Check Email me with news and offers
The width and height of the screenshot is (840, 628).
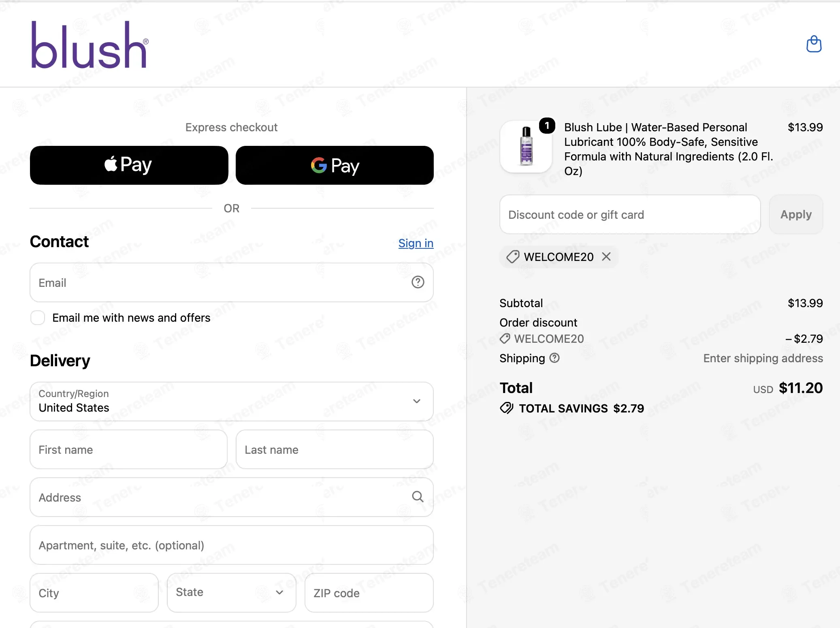[38, 318]
